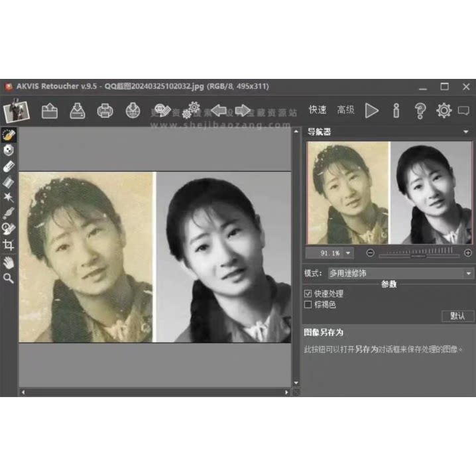This screenshot has width=476, height=476.
Task: Open the zoom percentage dropdown 91.1%
Action: click(x=348, y=253)
